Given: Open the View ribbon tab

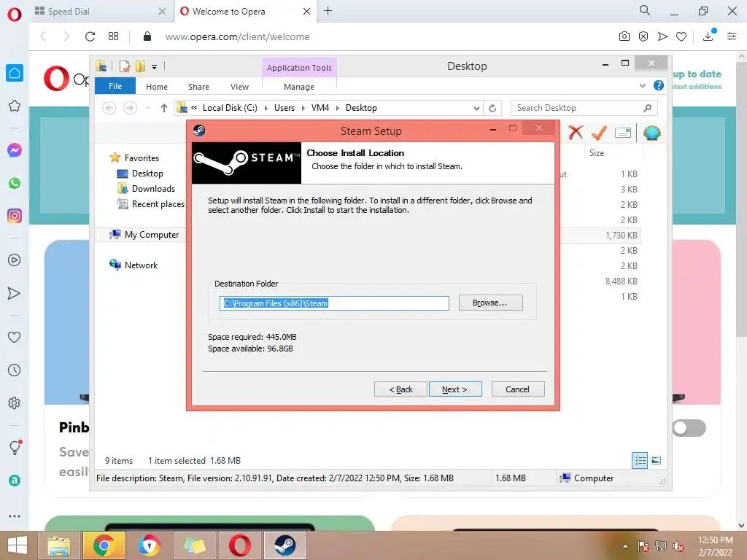Looking at the screenshot, I should point(239,87).
